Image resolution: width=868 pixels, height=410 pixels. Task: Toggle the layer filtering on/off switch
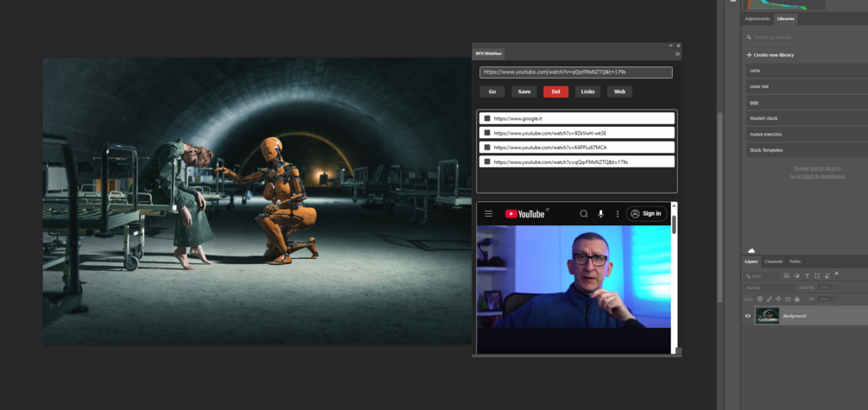(836, 275)
